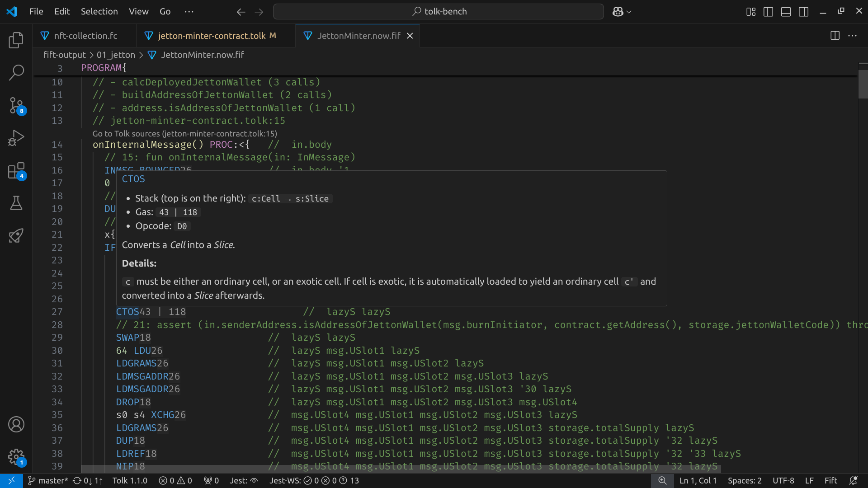Close the JettonMinter.now.fif tab
868x488 pixels.
click(410, 36)
